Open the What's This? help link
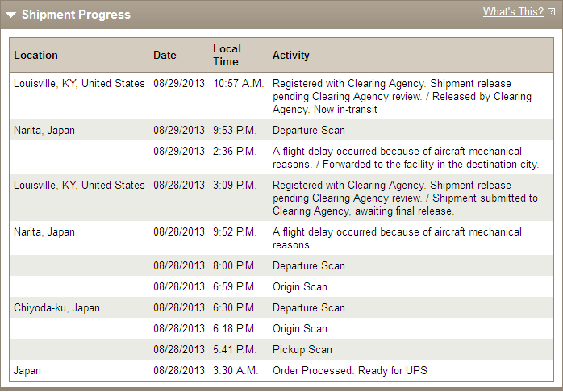 pyautogui.click(x=513, y=12)
